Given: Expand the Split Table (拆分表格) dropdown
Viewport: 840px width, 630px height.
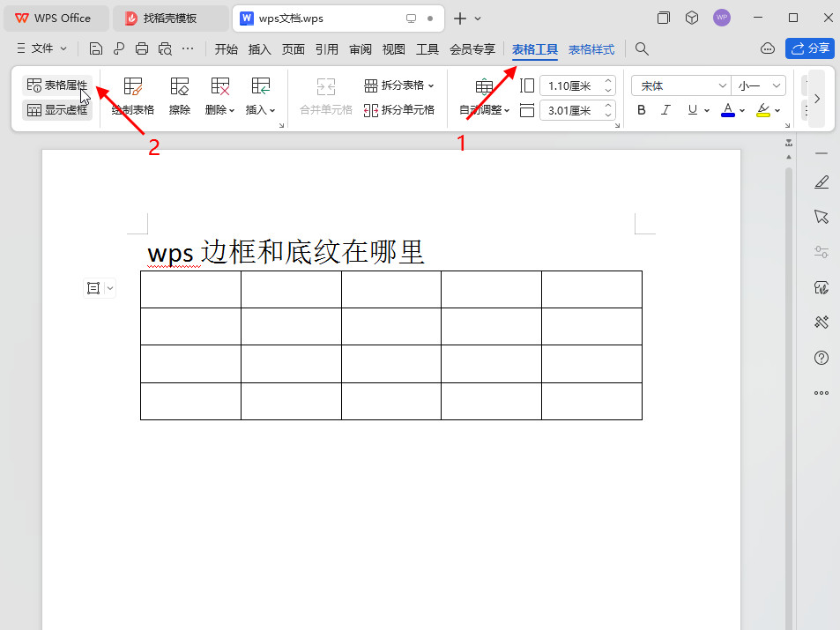Looking at the screenshot, I should pyautogui.click(x=431, y=85).
